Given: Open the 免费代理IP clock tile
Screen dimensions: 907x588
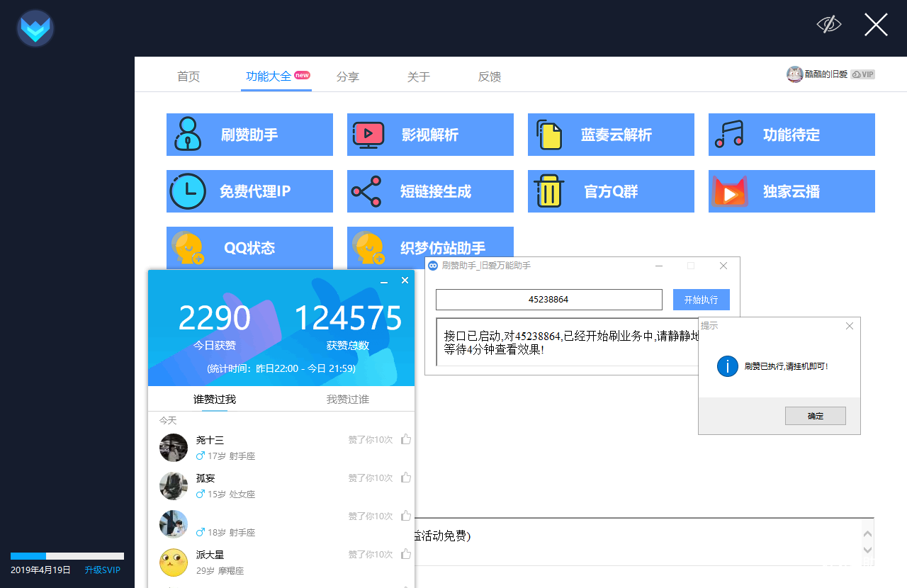Looking at the screenshot, I should click(x=249, y=191).
